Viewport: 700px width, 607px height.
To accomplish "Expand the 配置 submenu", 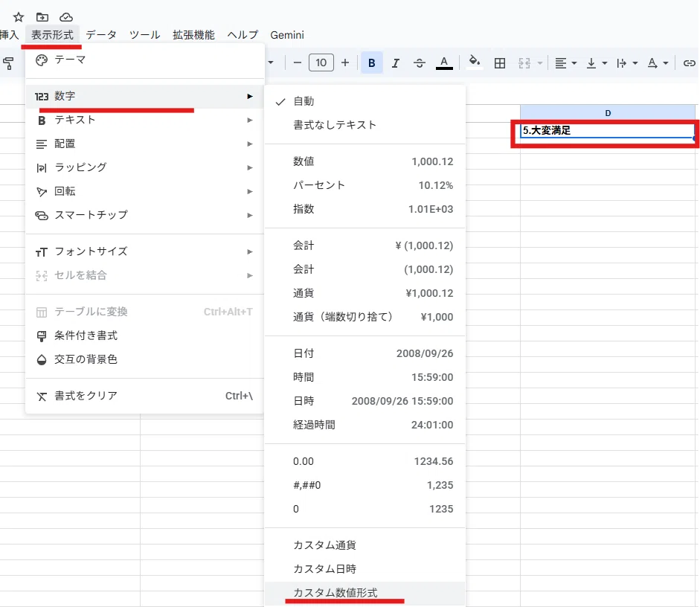I will [144, 144].
